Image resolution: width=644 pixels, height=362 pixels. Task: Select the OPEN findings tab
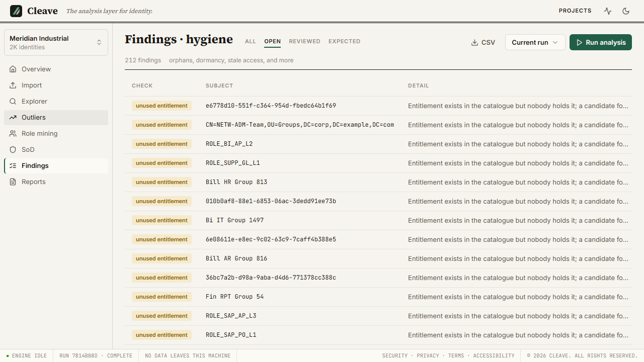(273, 42)
